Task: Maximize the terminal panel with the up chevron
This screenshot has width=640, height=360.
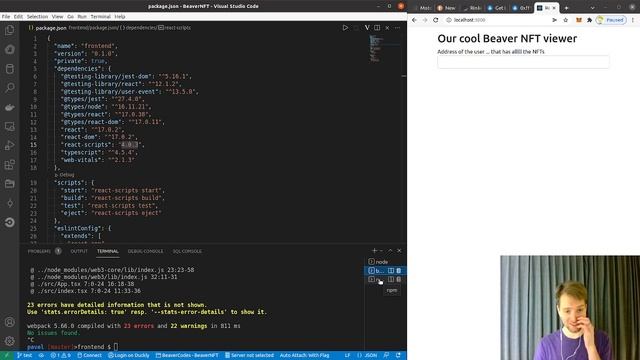Action: tap(390, 251)
